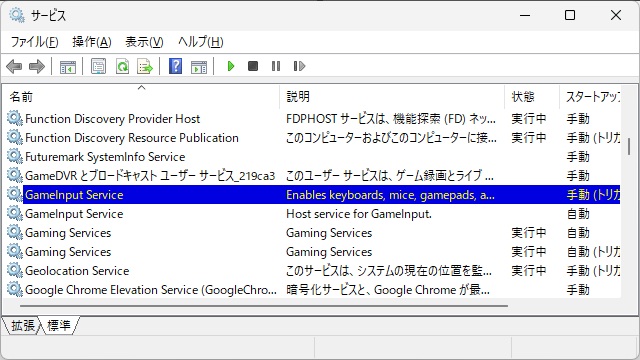
Task: Click 実行中 status of Geolocation Service
Action: (529, 271)
